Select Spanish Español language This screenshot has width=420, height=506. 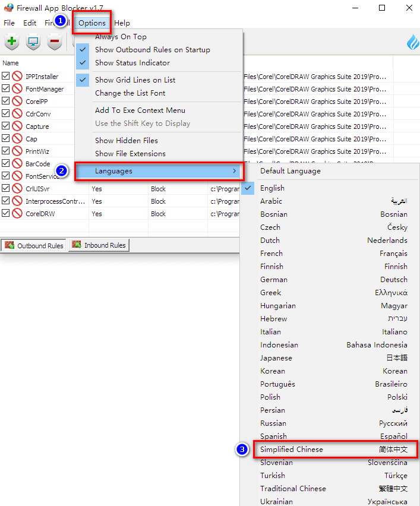pyautogui.click(x=330, y=437)
